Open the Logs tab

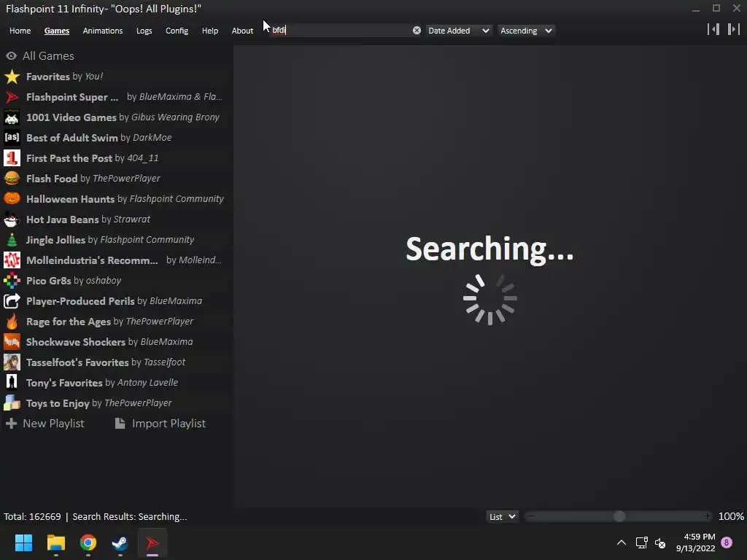144,31
